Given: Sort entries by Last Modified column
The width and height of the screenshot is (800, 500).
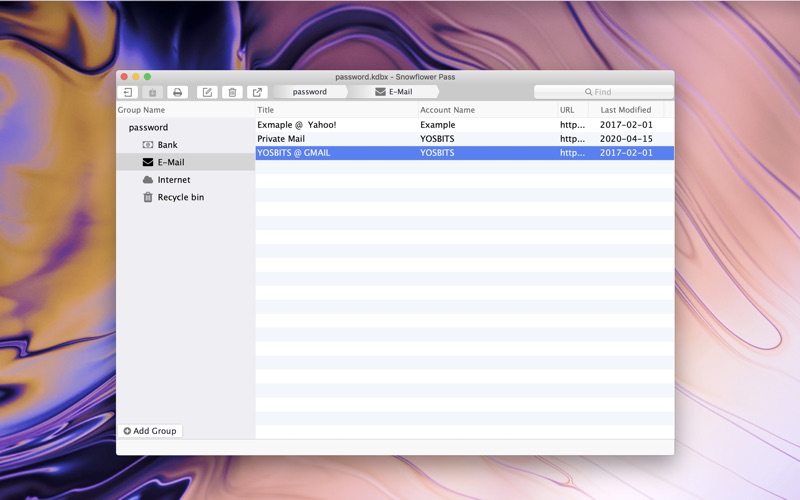Looking at the screenshot, I should [x=626, y=110].
